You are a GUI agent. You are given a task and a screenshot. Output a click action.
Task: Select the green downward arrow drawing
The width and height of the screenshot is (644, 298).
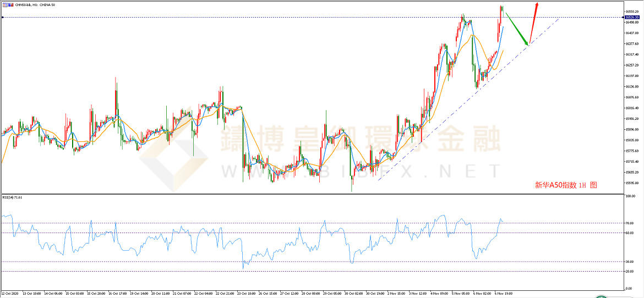click(517, 28)
